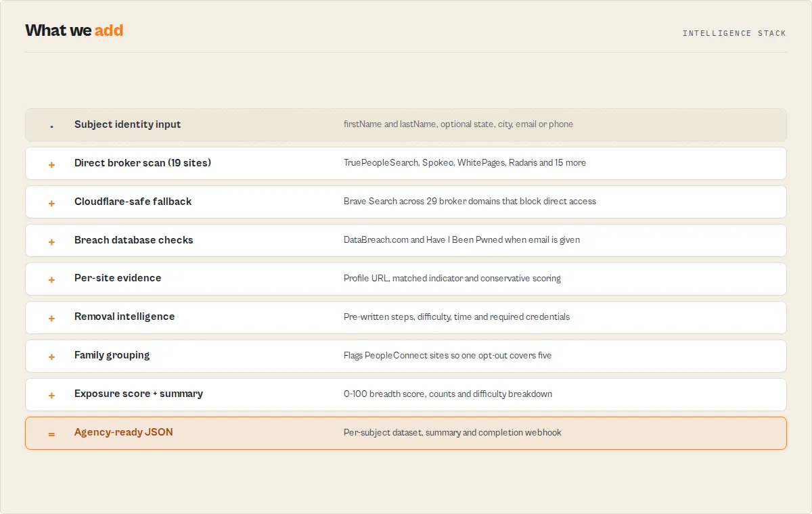Select the 'Family grouping' title
The width and height of the screenshot is (812, 514).
(112, 355)
